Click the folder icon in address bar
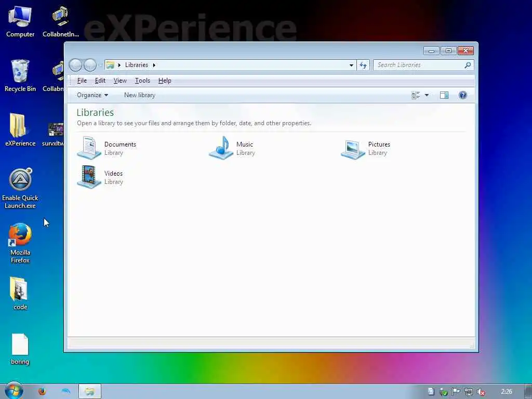Image resolution: width=532 pixels, height=399 pixels. click(110, 65)
